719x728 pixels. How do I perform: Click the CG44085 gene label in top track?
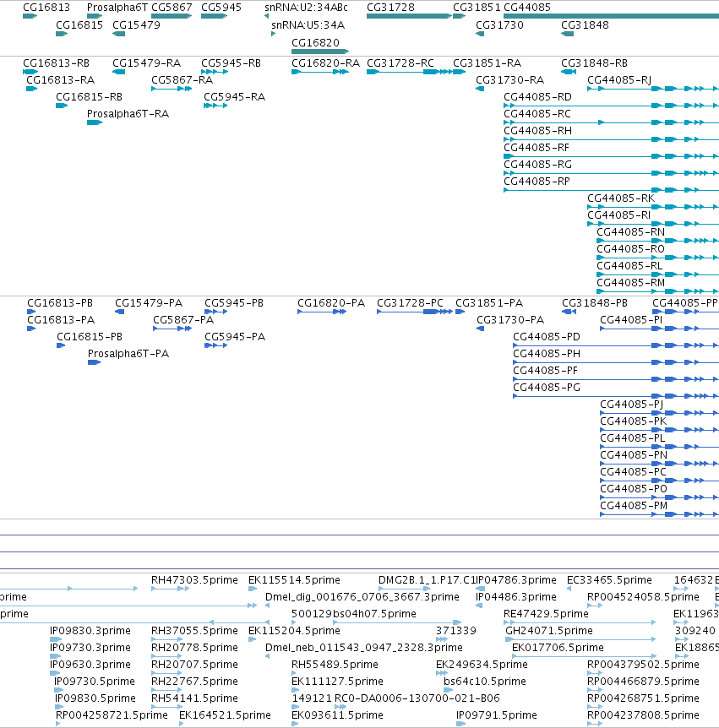click(x=527, y=8)
